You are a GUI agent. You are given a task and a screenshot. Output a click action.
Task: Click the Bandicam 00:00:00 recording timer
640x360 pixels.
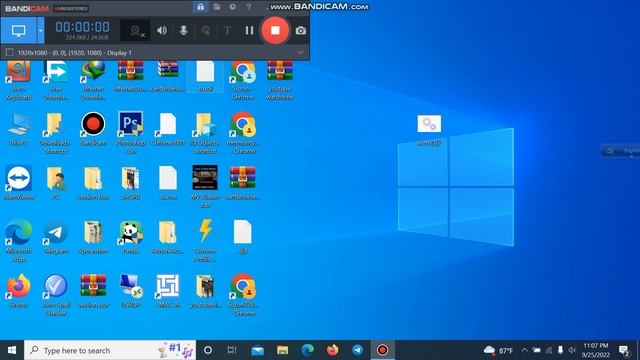point(82,27)
